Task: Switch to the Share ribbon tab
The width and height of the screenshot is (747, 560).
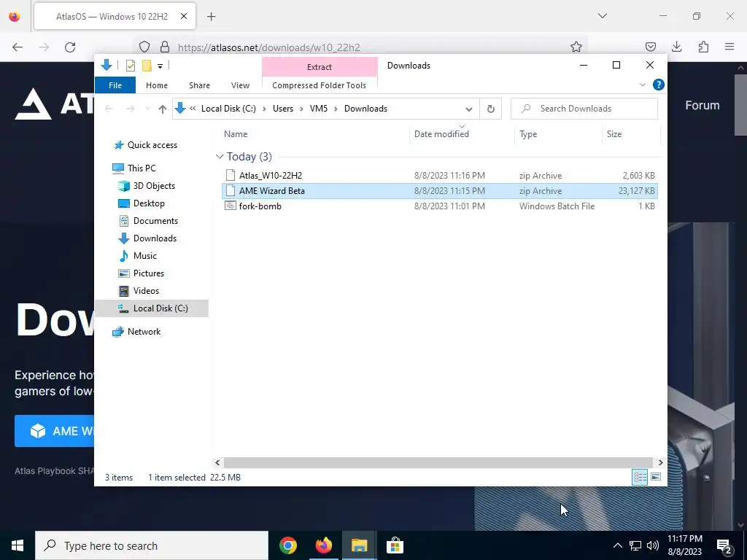Action: [199, 85]
